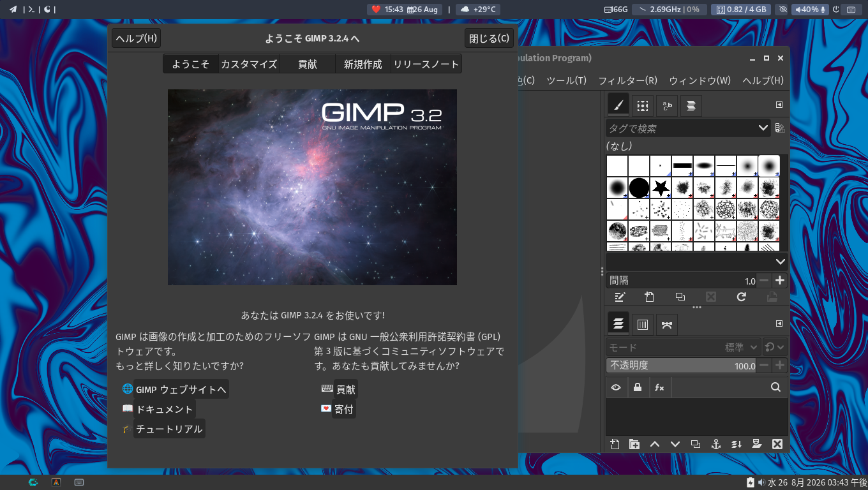Select the solid black circle brush thumbnail
Image resolution: width=868 pixels, height=490 pixels.
pos(639,188)
